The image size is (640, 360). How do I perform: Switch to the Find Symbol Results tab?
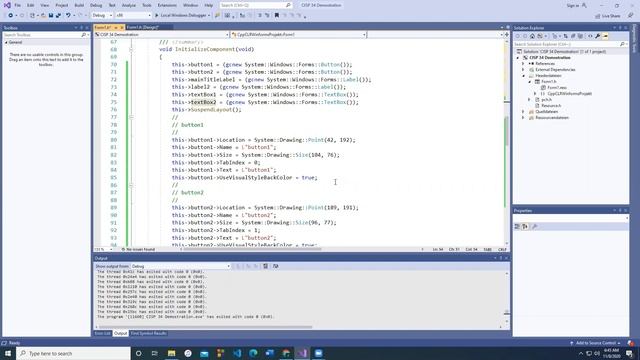(x=148, y=333)
